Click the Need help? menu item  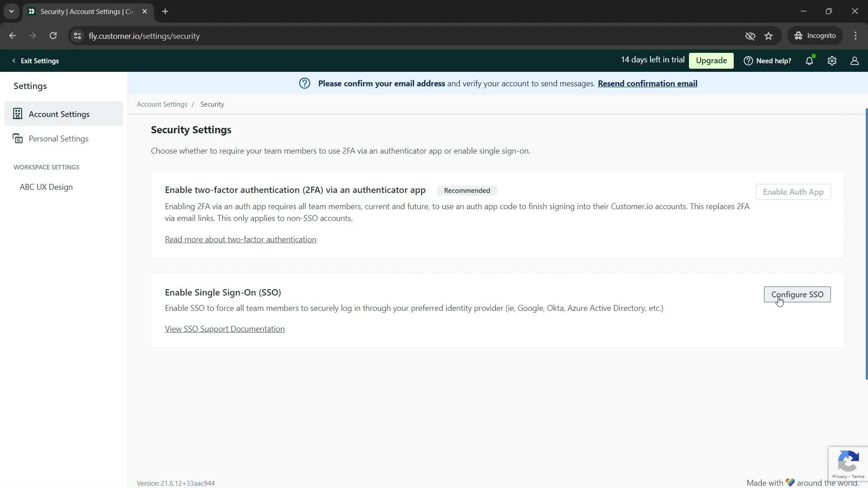(769, 60)
